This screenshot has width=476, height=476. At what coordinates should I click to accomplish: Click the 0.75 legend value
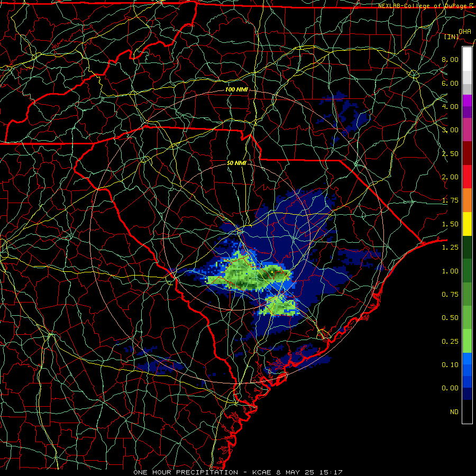(450, 295)
